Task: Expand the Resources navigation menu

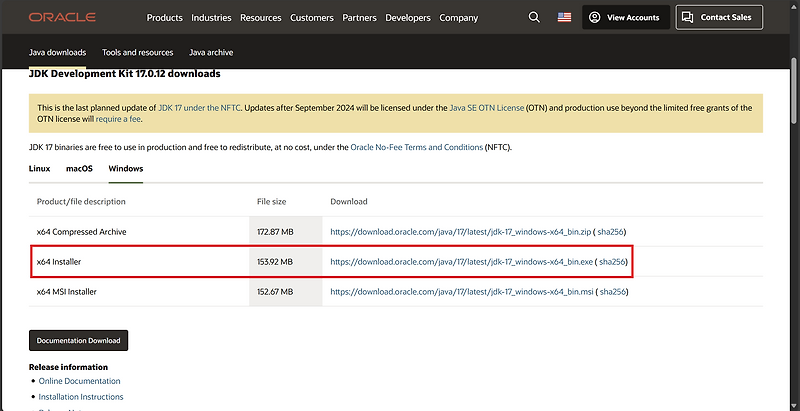Action: point(261,18)
